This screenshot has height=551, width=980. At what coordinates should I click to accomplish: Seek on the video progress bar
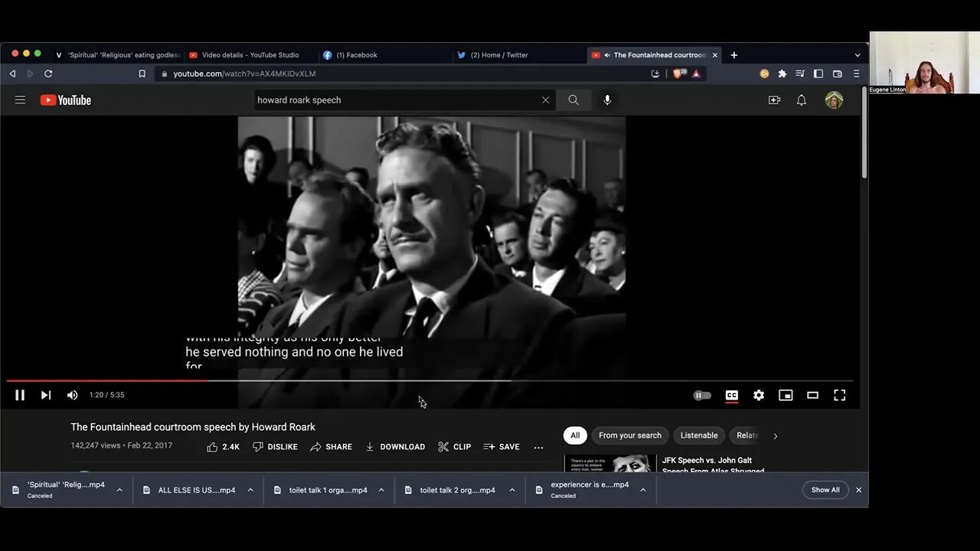(x=430, y=380)
